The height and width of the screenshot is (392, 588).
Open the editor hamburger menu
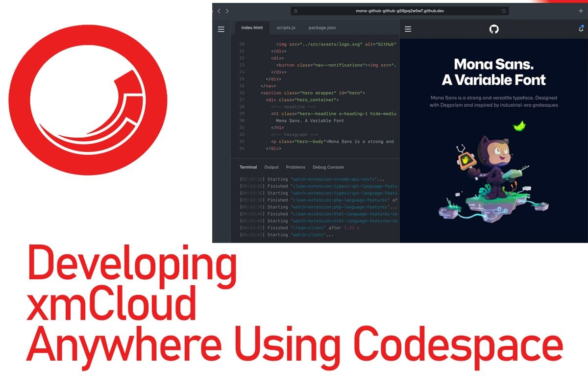221,28
